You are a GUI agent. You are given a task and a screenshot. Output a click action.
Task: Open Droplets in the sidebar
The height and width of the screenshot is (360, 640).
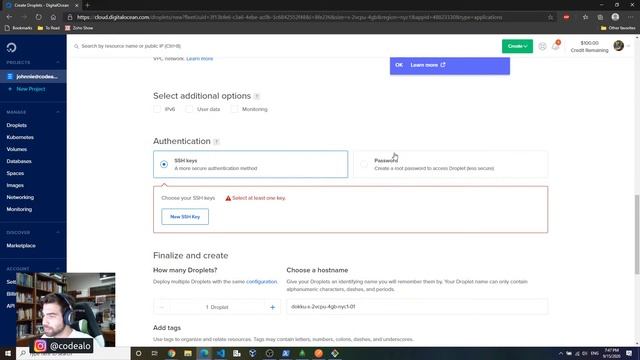coord(17,125)
